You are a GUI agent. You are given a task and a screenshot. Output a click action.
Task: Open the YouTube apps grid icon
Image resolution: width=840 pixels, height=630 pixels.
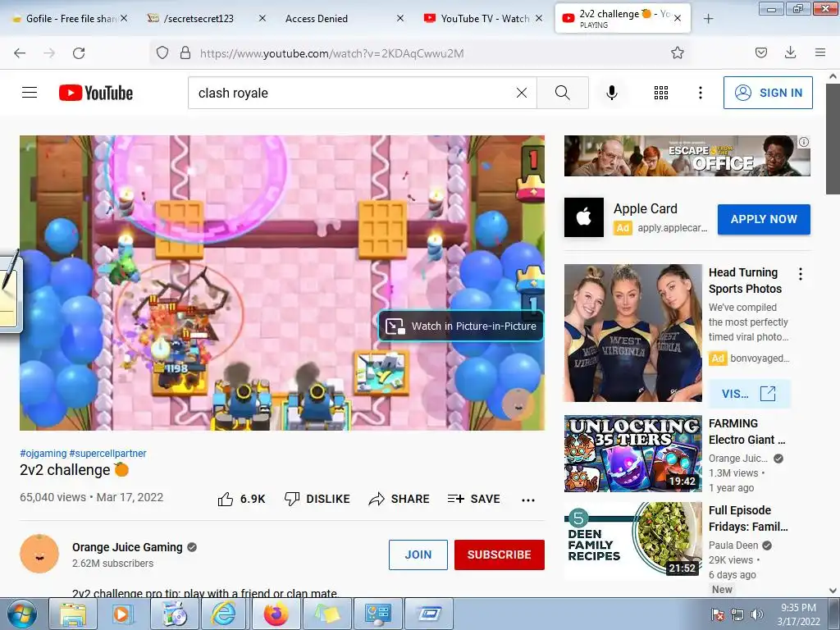click(x=661, y=93)
